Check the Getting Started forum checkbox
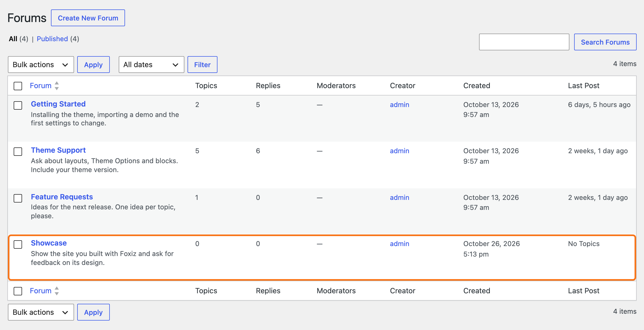The width and height of the screenshot is (644, 330). coord(18,105)
